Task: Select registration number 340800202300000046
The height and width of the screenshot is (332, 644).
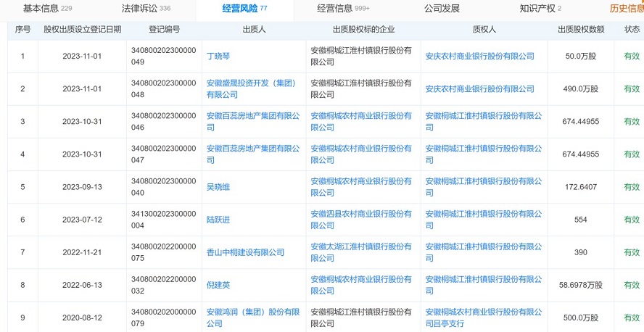Action: pos(163,122)
